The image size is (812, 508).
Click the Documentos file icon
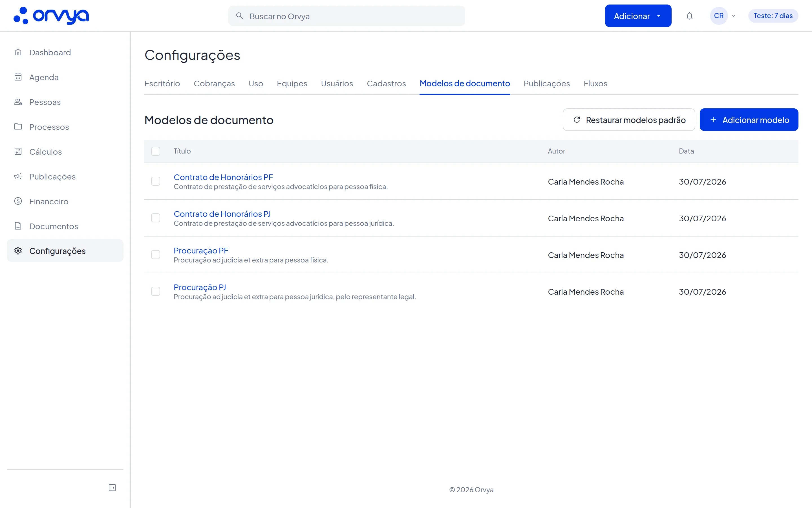[x=18, y=226]
